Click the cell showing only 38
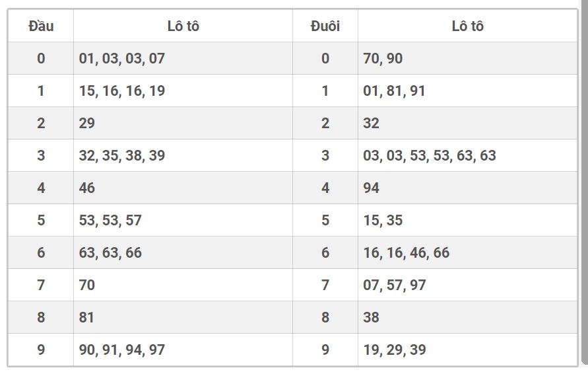This screenshot has height=372, width=588. tap(468, 317)
